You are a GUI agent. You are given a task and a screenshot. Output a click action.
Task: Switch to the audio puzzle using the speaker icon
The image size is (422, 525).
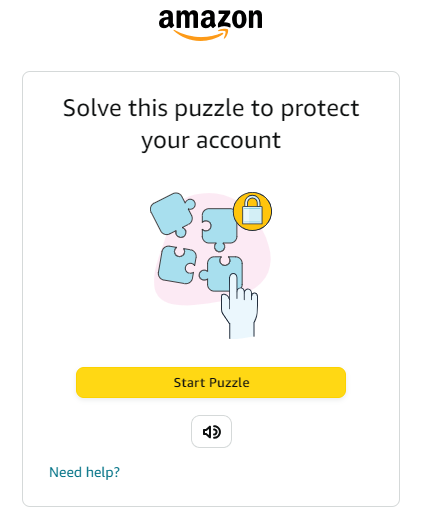[211, 432]
